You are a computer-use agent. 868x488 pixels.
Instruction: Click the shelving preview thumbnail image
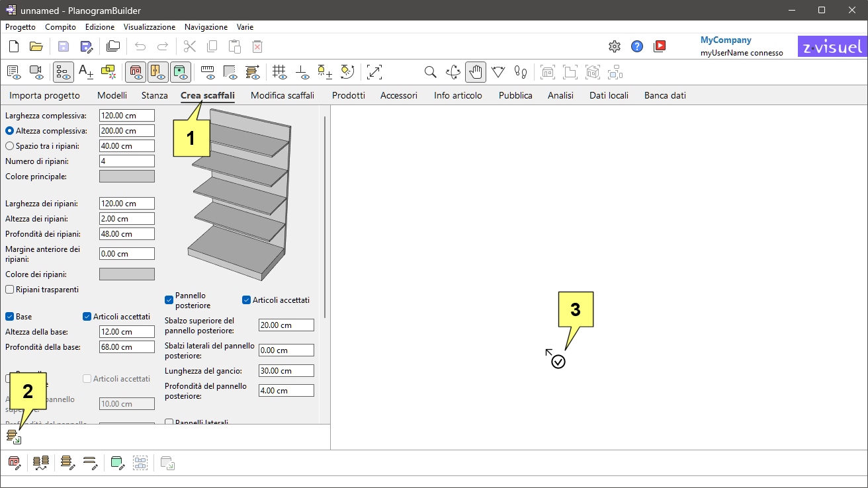(239, 195)
